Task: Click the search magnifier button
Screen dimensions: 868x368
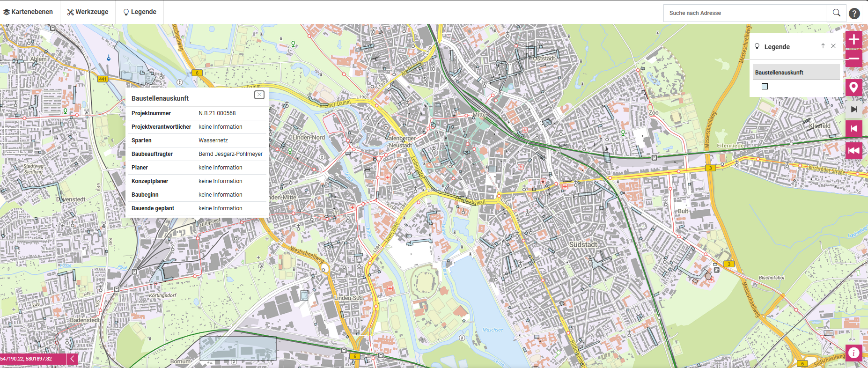Action: tap(836, 13)
